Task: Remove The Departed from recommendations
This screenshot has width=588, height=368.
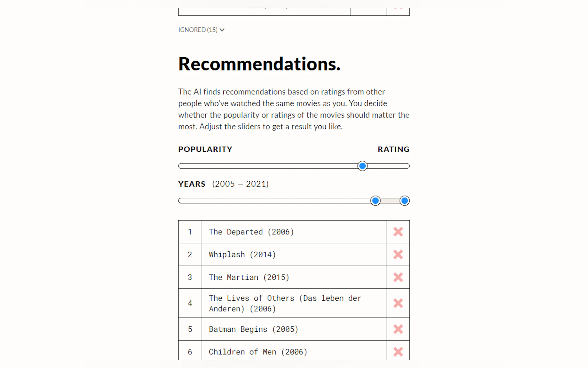Action: coord(398,232)
